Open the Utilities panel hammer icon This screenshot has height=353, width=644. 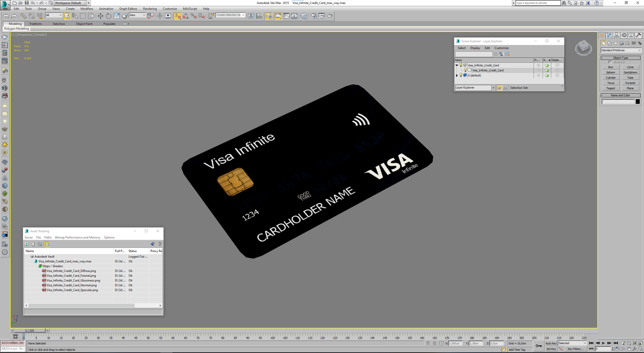click(x=638, y=35)
